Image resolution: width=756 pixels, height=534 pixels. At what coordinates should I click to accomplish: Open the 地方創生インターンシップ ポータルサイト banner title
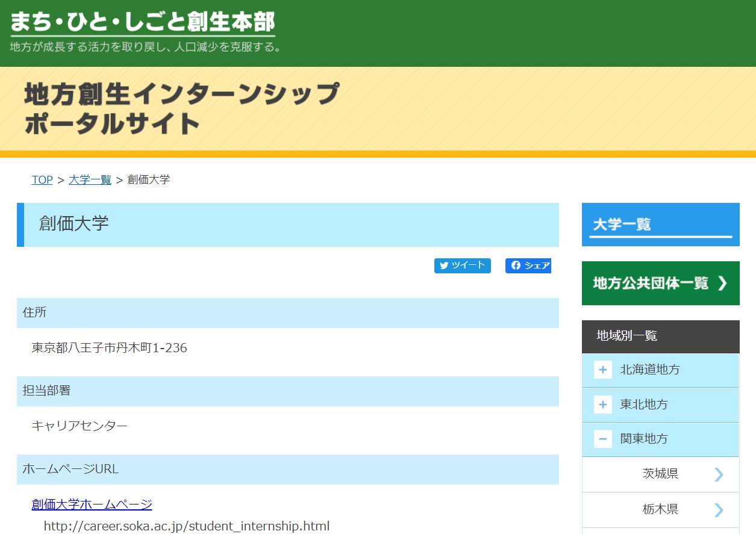pos(181,109)
